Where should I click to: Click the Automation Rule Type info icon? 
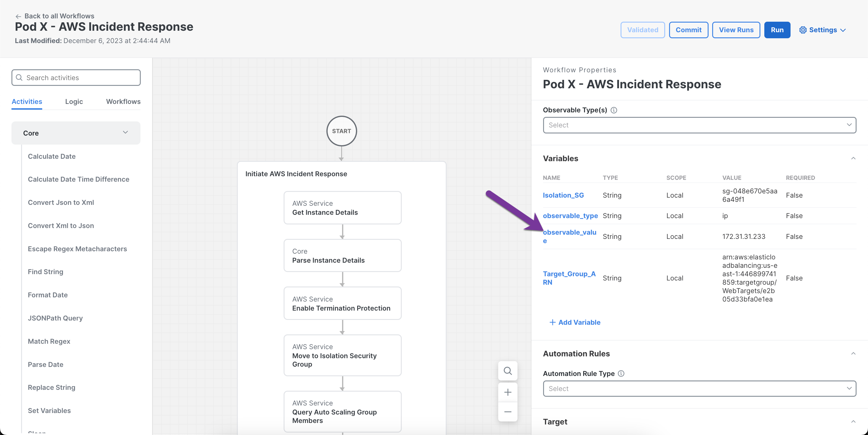click(621, 373)
